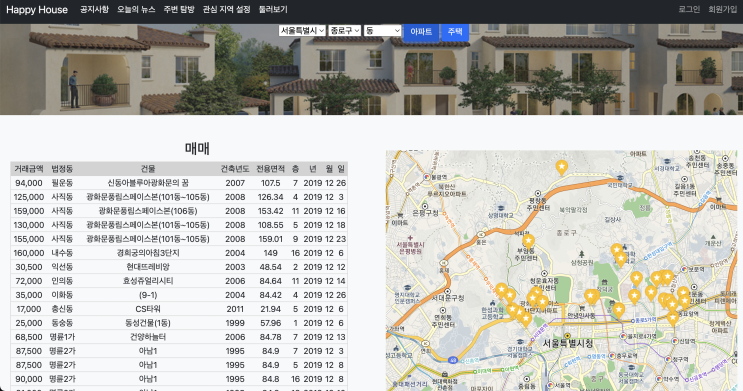Screen dimensions: 743x391
Task: Click the northernmost star marker above 평창동 주민센터
Action: pos(562,167)
